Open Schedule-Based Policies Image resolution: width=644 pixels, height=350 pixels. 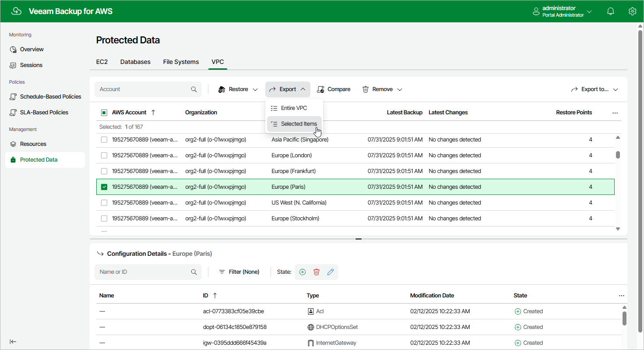pyautogui.click(x=45, y=97)
